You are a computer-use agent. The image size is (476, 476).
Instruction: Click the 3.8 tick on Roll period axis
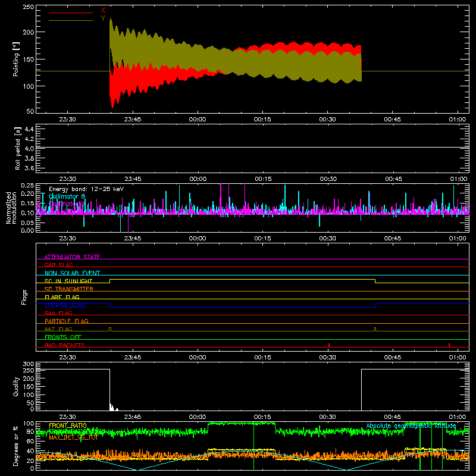[x=29, y=158]
